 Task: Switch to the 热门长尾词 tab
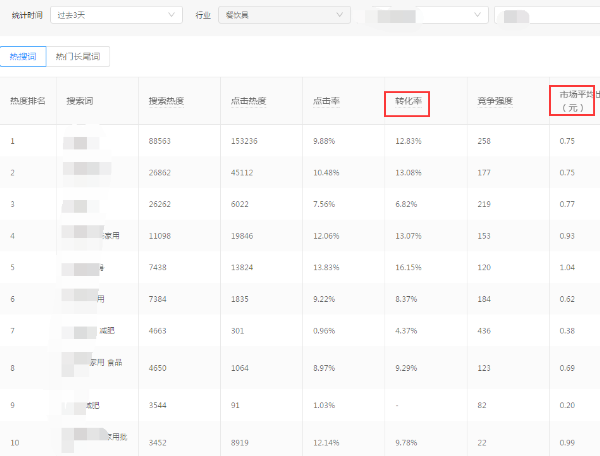pyautogui.click(x=78, y=57)
